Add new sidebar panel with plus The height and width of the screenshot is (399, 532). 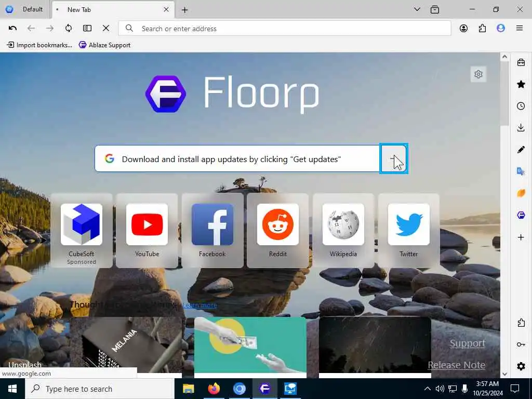click(521, 237)
